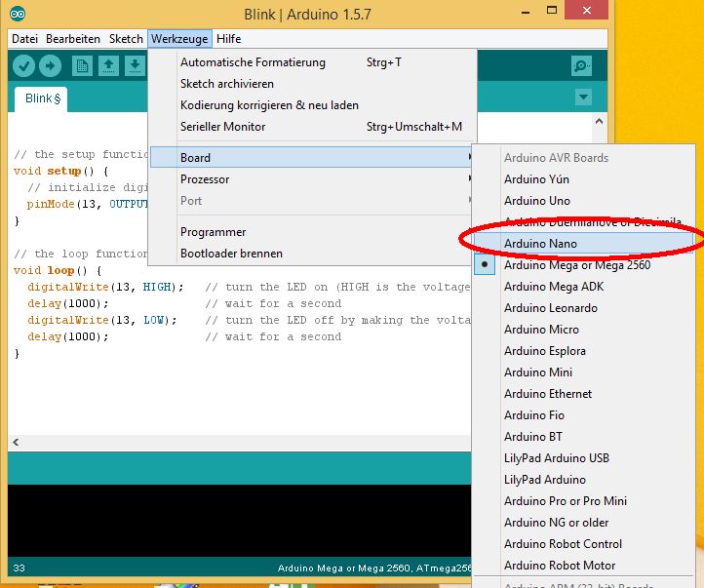Click the Verify checkmark icon
Image resolution: width=704 pixels, height=588 pixels.
(23, 66)
